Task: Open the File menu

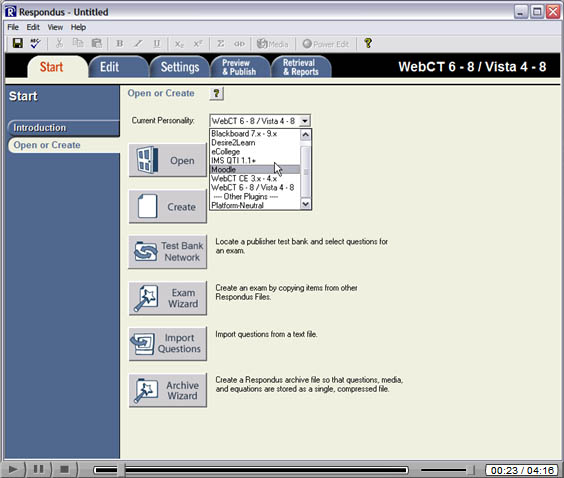Action: point(13,27)
